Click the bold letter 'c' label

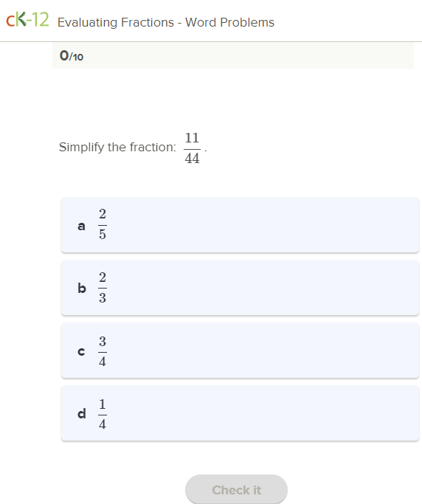(81, 351)
